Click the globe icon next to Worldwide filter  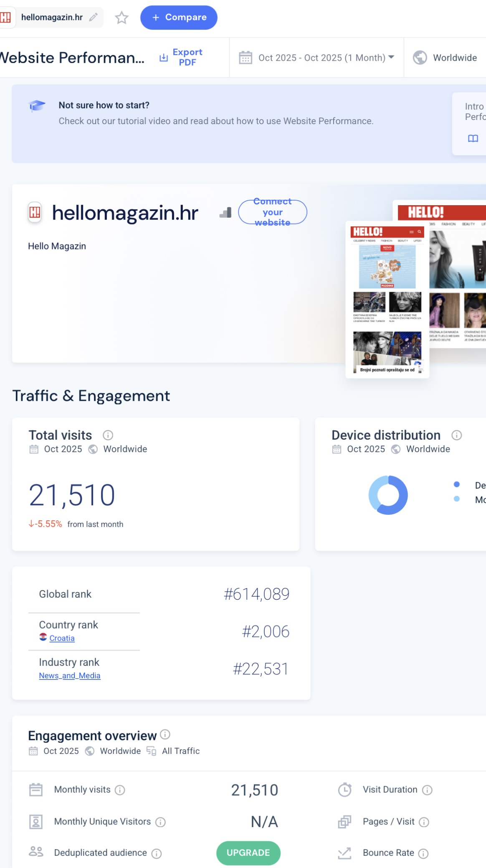420,58
